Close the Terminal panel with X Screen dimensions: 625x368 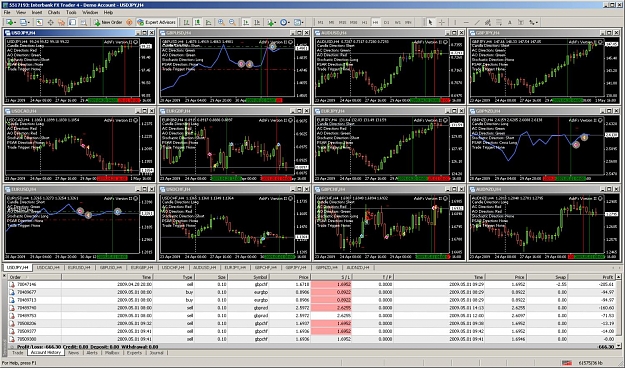click(4, 276)
